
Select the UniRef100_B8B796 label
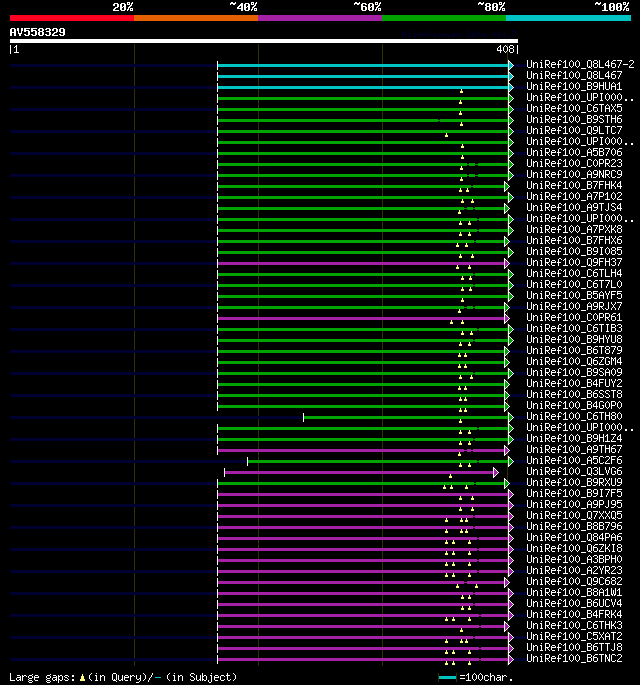574,526
